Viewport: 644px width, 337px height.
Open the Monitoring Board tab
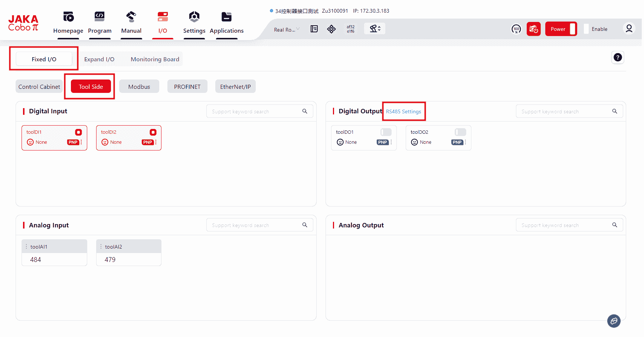[x=155, y=59]
